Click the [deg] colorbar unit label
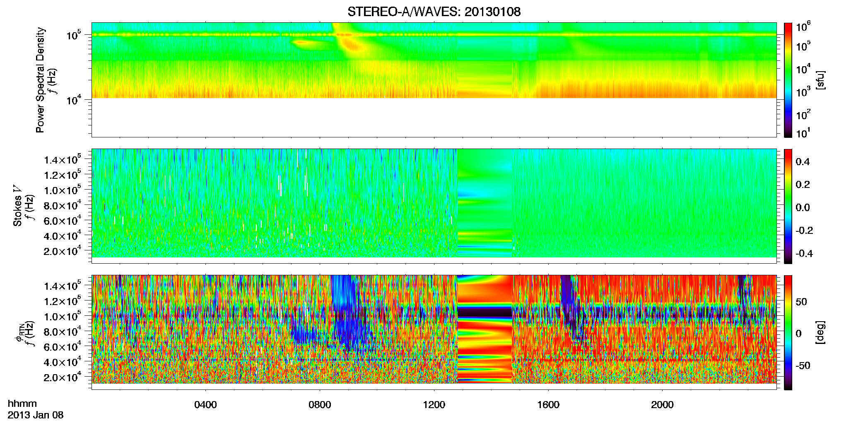The image size is (868, 447). click(820, 332)
